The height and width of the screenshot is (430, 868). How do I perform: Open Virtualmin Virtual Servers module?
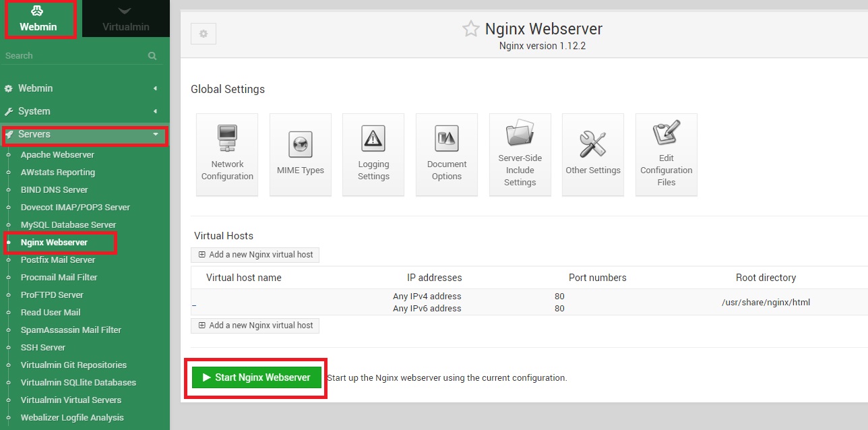pos(71,400)
